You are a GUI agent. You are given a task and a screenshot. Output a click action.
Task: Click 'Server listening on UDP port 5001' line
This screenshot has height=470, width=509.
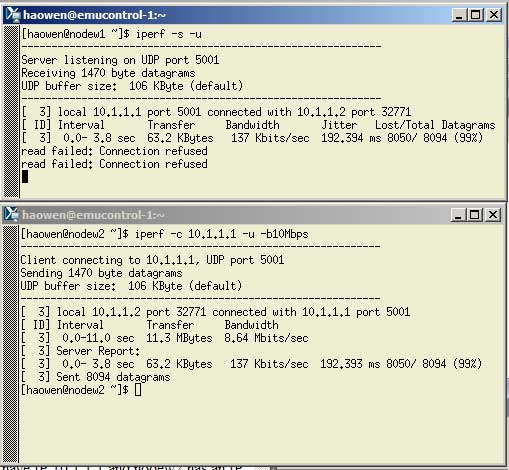point(120,60)
